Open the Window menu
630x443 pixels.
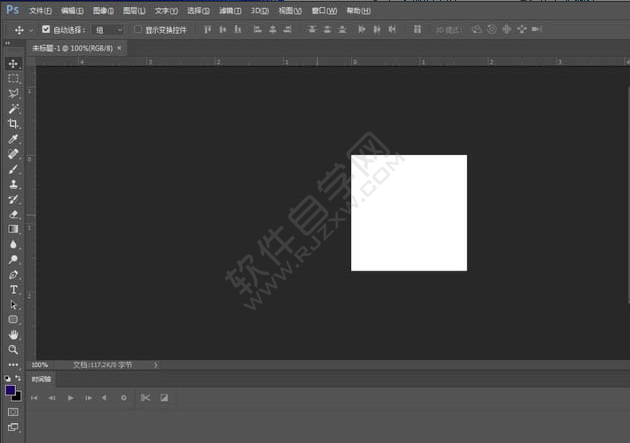[324, 11]
